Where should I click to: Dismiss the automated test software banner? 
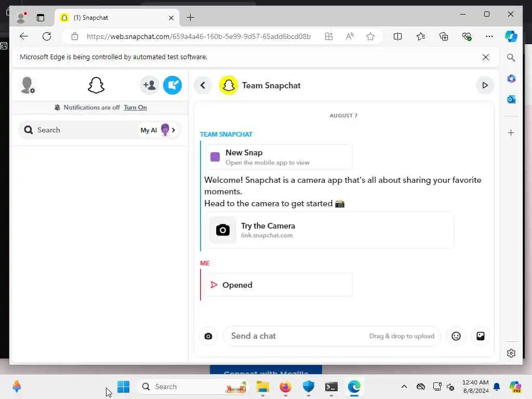click(486, 57)
